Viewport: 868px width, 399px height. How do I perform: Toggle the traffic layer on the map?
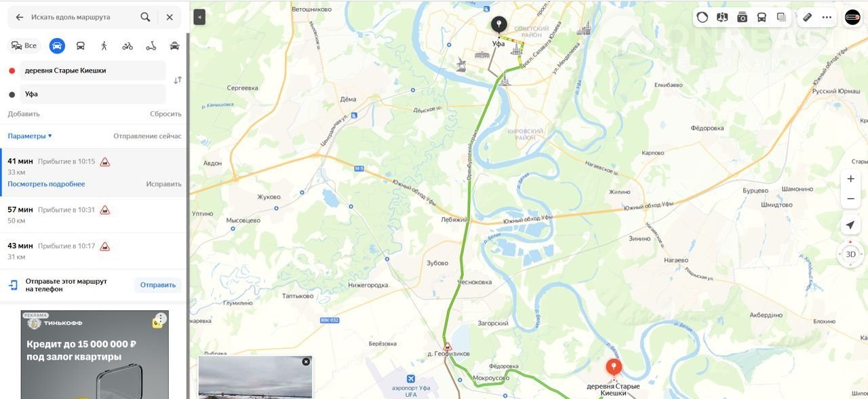click(703, 18)
